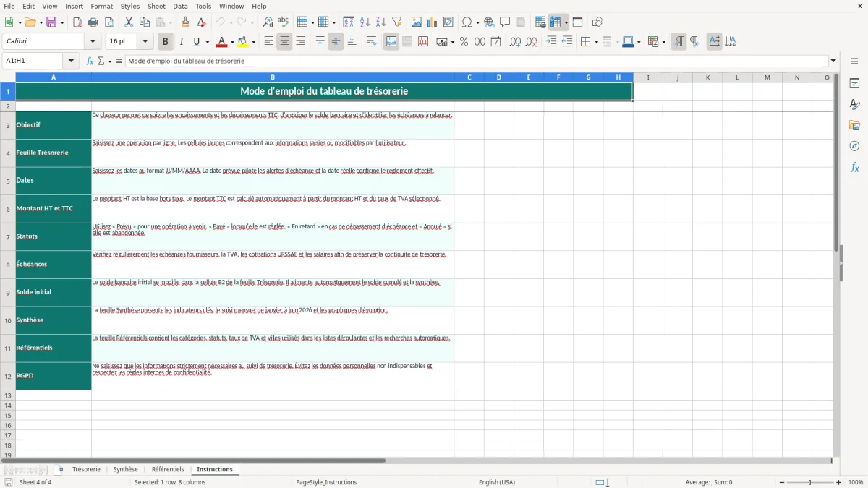Sort descending with the Z-A icon
Viewport: 868px width, 488px height.
tap(380, 22)
